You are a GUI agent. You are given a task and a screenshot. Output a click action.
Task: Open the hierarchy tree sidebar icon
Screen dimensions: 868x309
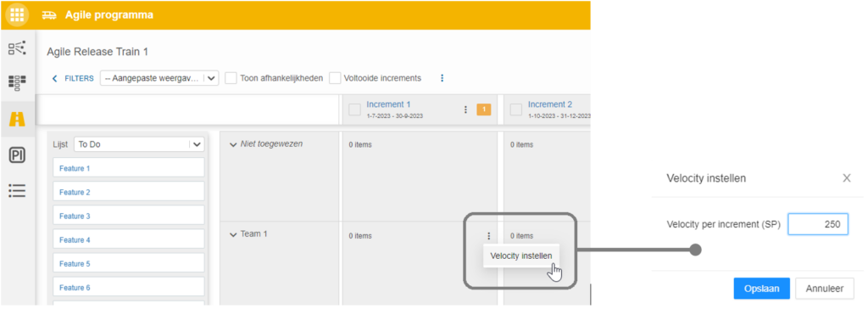point(17,48)
